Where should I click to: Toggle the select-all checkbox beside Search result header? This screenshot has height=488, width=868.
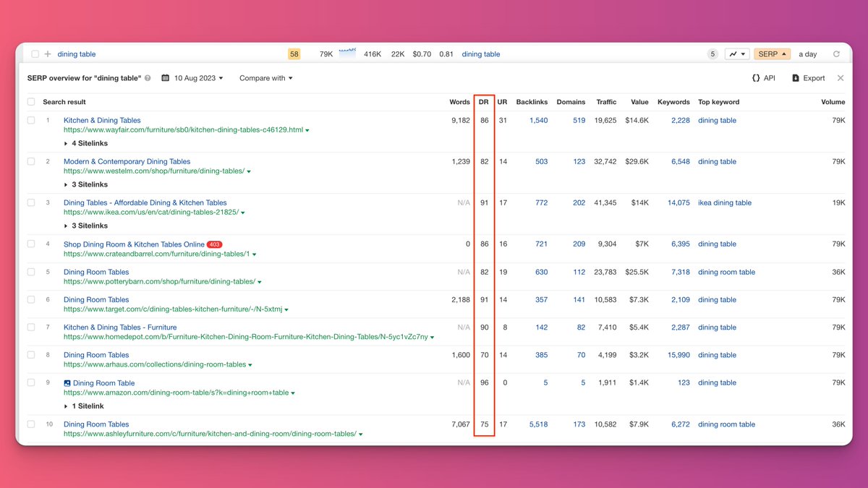[31, 102]
